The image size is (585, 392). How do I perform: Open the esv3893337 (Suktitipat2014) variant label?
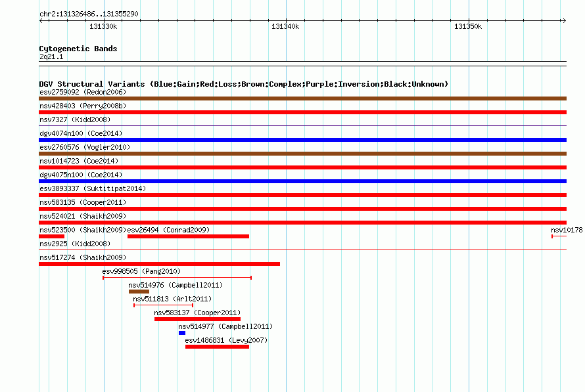point(93,188)
